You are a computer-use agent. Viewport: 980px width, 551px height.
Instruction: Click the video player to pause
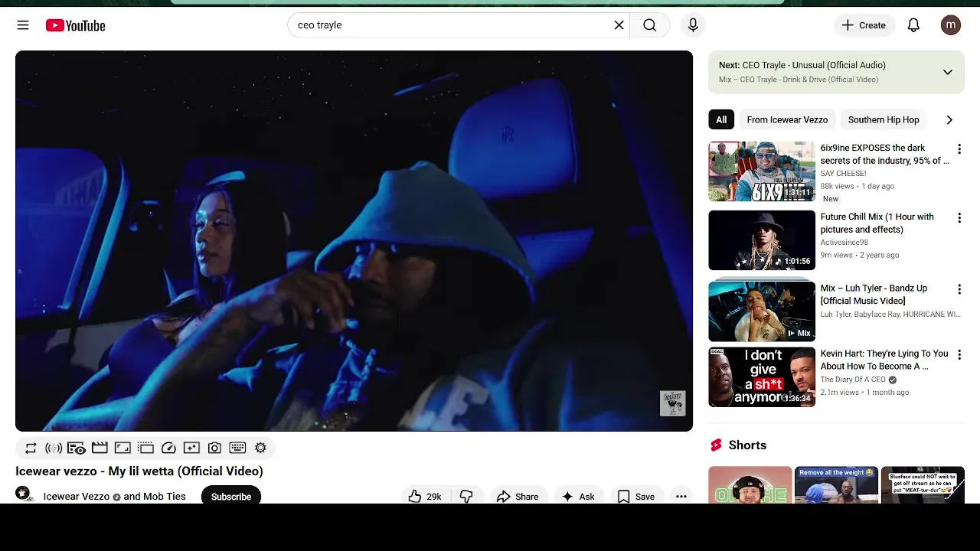point(354,241)
